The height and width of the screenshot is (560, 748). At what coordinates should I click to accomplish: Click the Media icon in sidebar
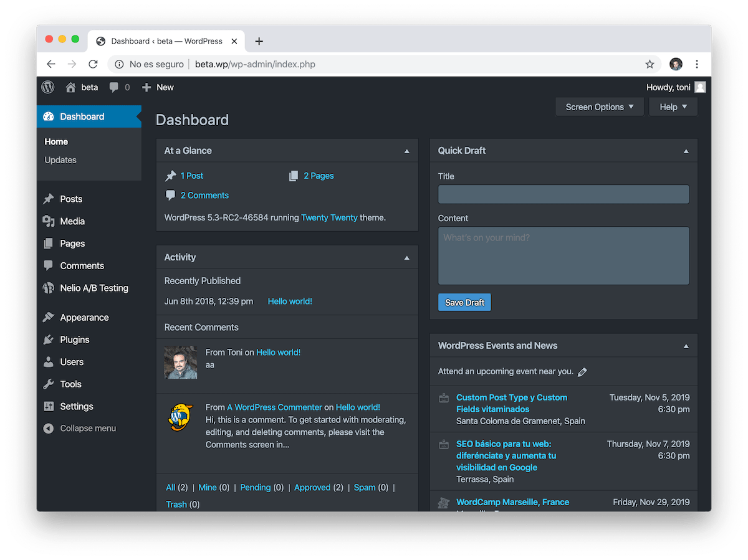[49, 221]
